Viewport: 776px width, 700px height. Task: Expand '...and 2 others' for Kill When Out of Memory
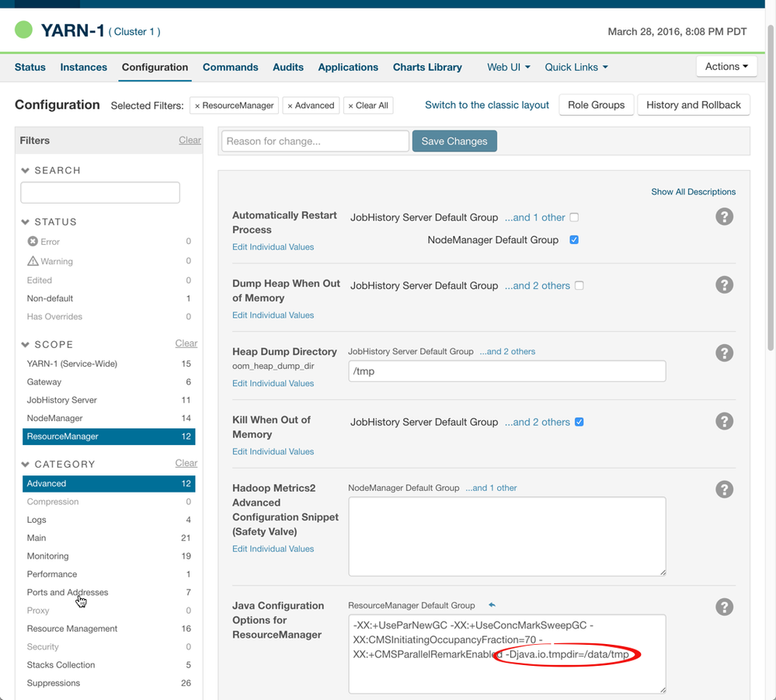coord(537,422)
